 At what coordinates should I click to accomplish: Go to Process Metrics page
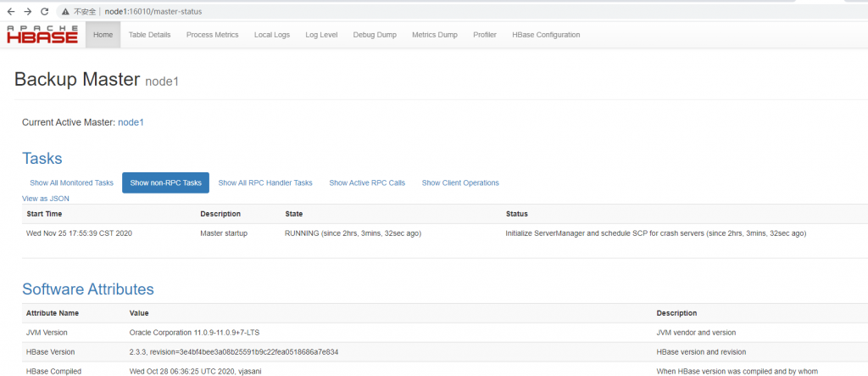pyautogui.click(x=212, y=35)
